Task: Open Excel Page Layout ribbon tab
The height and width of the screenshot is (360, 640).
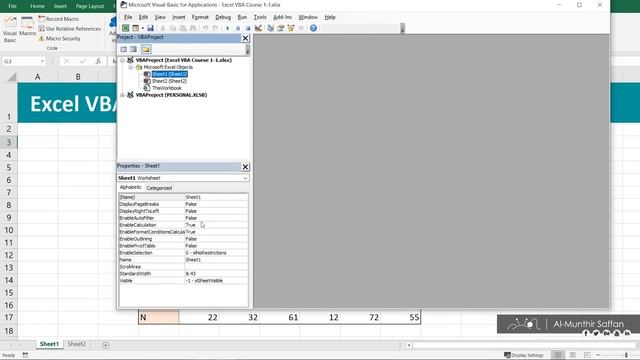Action: pyautogui.click(x=90, y=6)
